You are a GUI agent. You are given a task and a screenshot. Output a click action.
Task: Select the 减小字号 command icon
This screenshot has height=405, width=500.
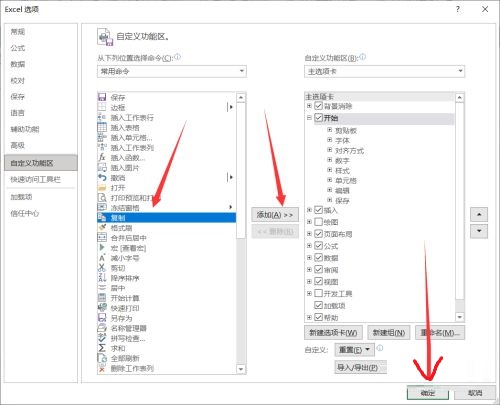[102, 258]
